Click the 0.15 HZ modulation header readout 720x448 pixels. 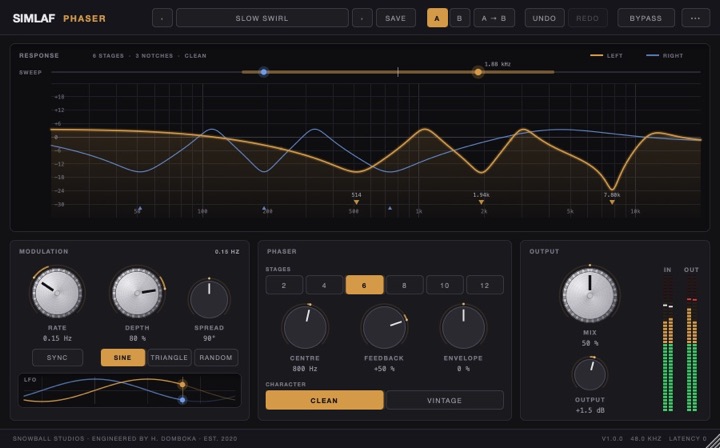[227, 252]
